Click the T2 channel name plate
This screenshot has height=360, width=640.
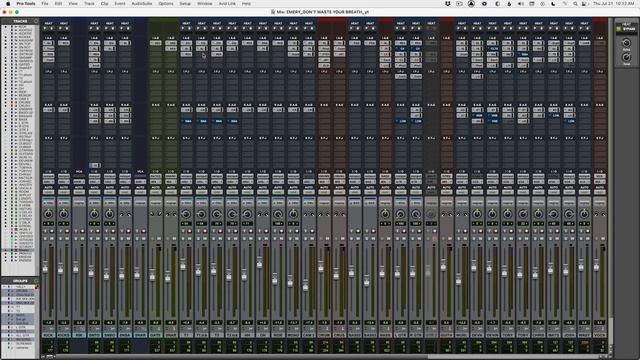(x=217, y=335)
